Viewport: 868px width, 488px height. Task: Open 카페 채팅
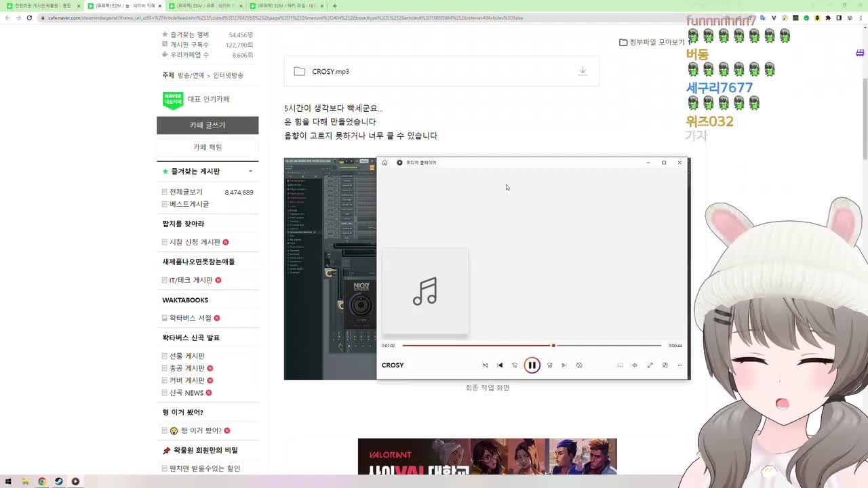[x=208, y=147]
